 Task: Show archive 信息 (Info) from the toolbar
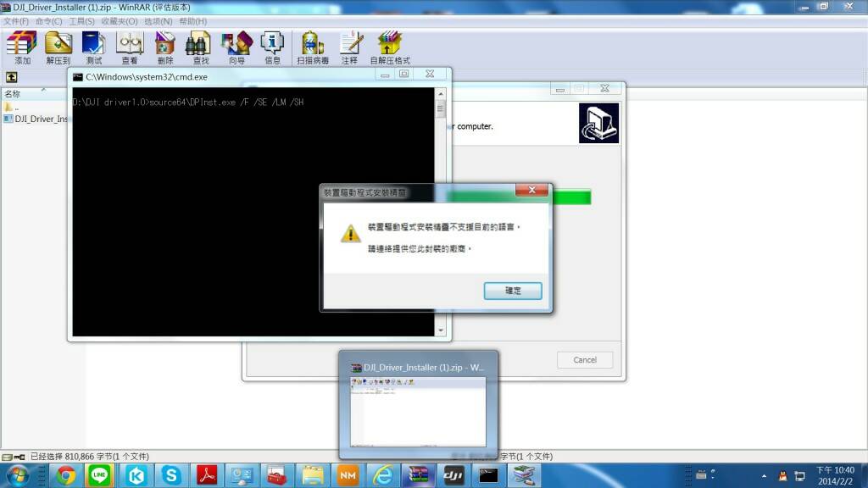[272, 47]
